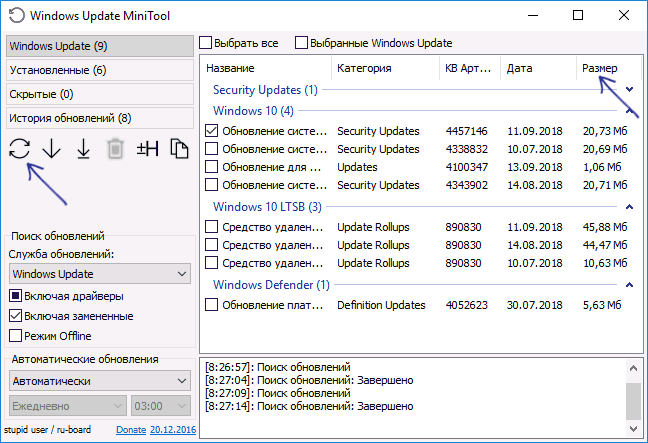Click the size value '45,88 Мб'

point(605,227)
